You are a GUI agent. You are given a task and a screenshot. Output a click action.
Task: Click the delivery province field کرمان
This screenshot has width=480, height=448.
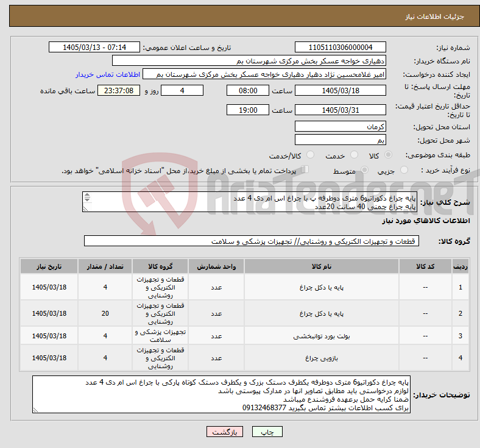click(x=340, y=126)
